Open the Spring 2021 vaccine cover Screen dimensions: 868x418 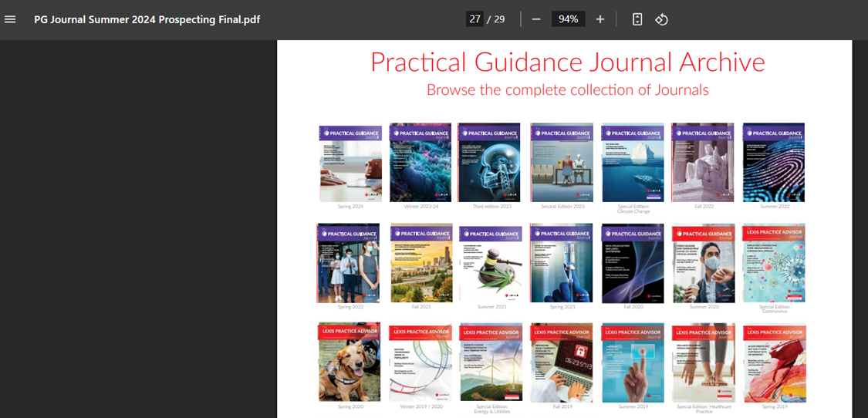click(x=562, y=263)
